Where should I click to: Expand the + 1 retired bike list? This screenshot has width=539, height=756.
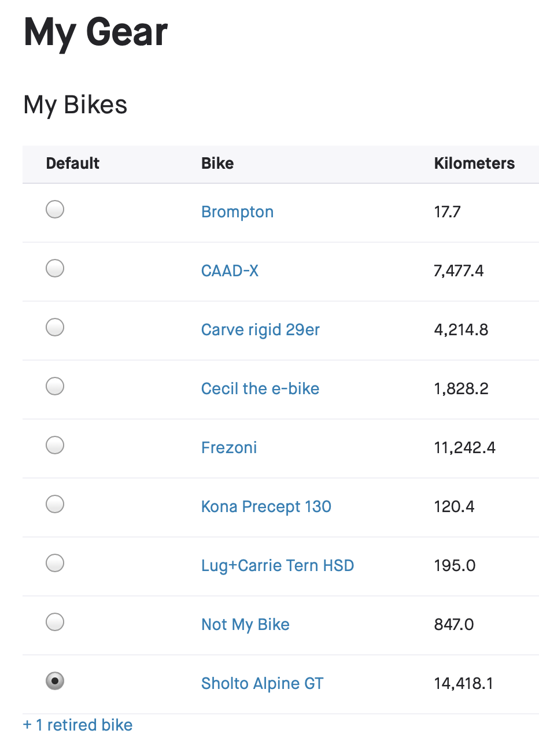click(x=78, y=725)
